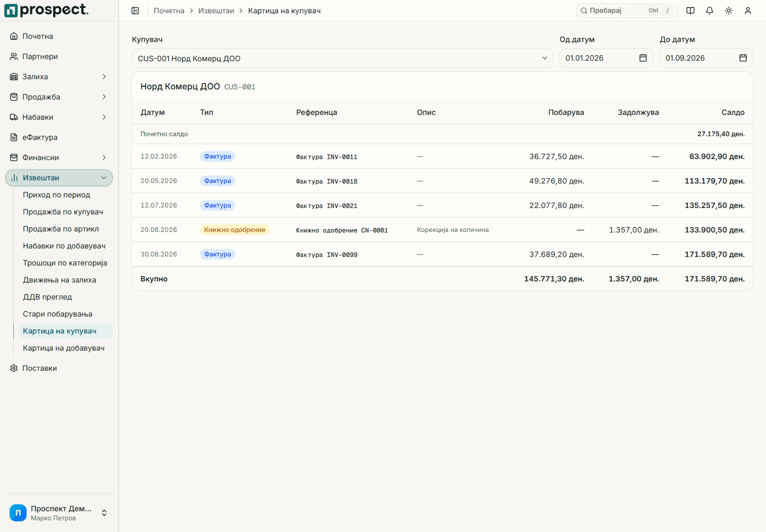Go to Извештаи breadcrumb link

pyautogui.click(x=216, y=11)
